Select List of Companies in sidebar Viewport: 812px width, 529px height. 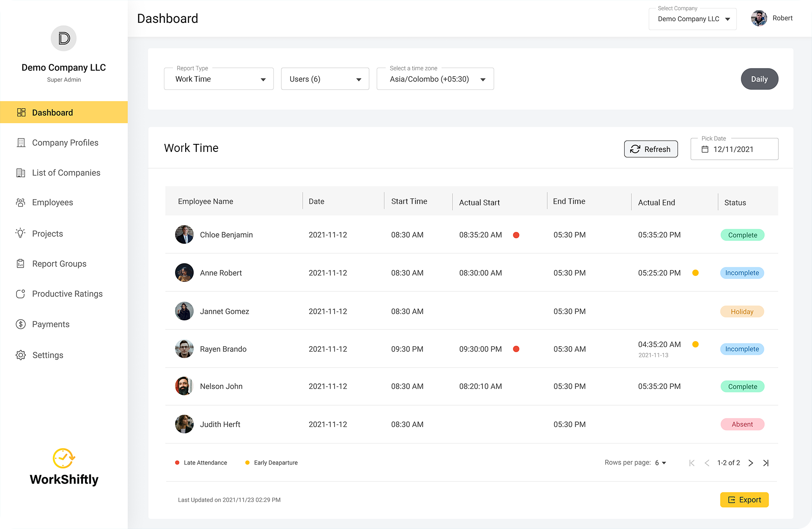click(x=66, y=173)
